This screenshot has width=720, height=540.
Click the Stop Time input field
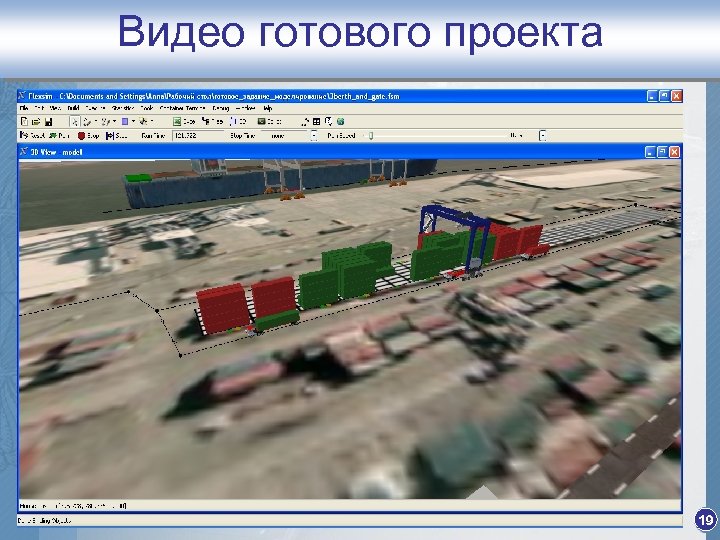pyautogui.click(x=284, y=135)
